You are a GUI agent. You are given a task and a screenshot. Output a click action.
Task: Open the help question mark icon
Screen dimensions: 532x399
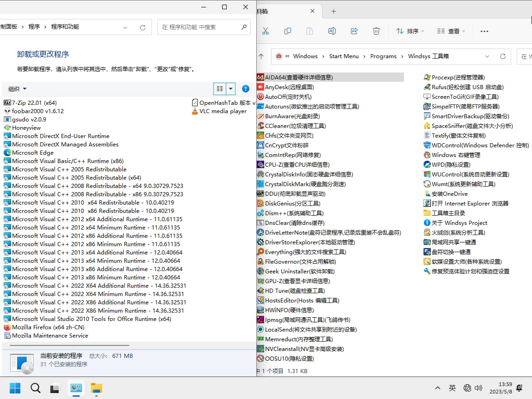point(246,89)
